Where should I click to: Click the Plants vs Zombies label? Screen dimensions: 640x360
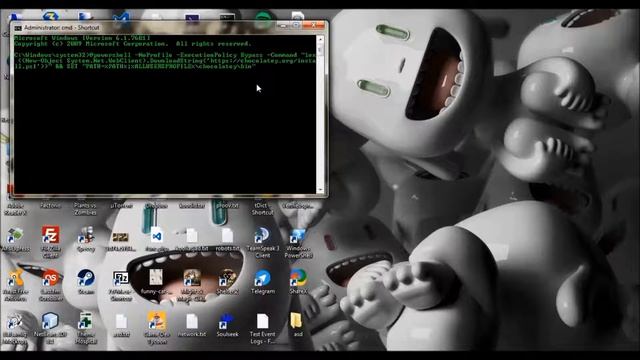[x=85, y=209]
